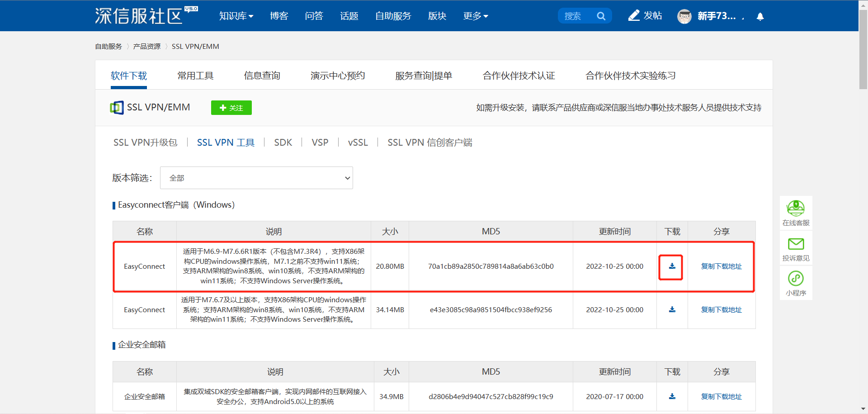Image resolution: width=868 pixels, height=414 pixels.
Task: Click the 34.9MB size cell
Action: pos(392,396)
